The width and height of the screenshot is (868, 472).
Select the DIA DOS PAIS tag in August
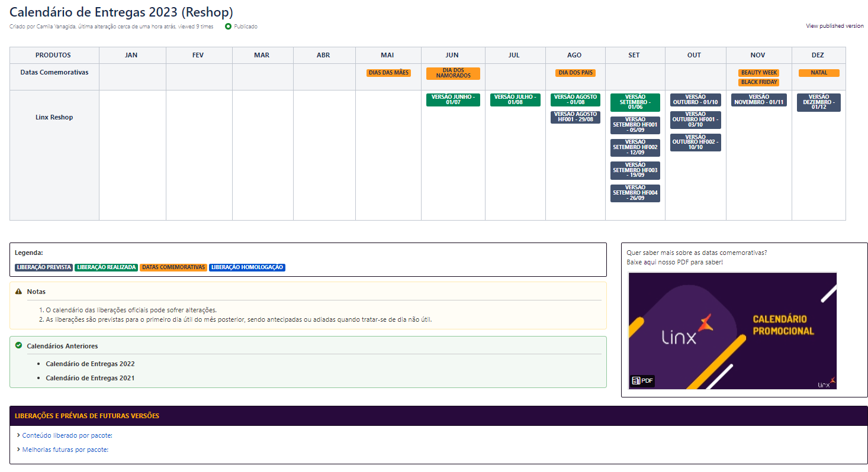576,73
